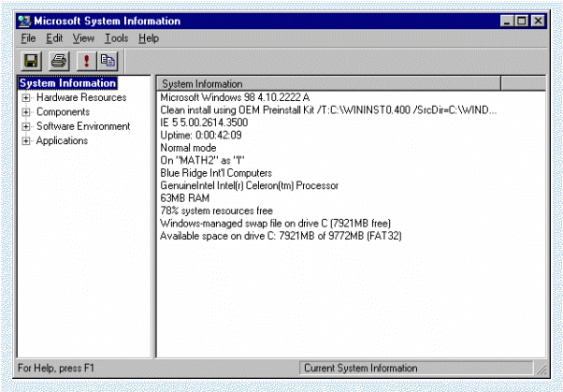Click the Copy toolbar icon
Image resolution: width=563 pixels, height=392 pixels.
point(108,61)
